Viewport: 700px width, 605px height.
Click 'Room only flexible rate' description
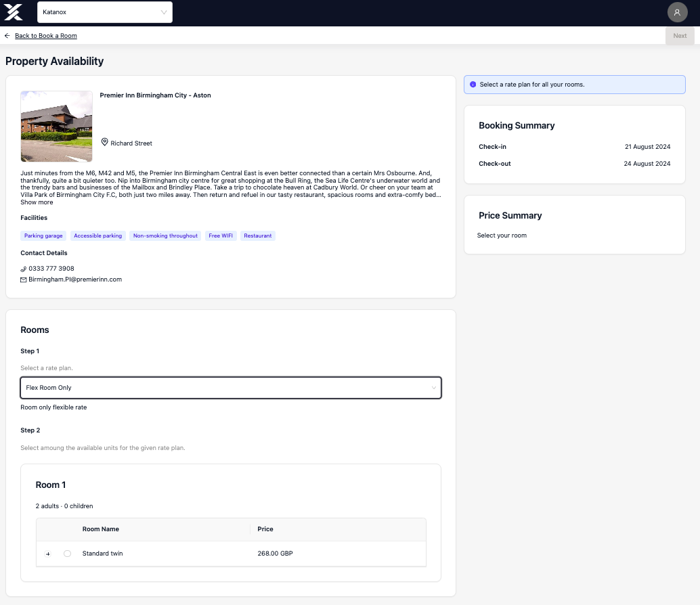pyautogui.click(x=53, y=407)
